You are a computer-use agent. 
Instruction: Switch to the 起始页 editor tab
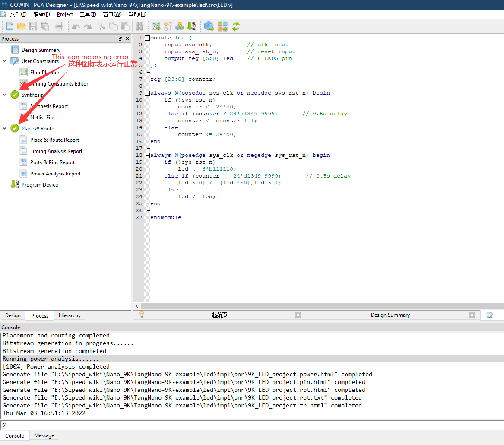[x=219, y=315]
